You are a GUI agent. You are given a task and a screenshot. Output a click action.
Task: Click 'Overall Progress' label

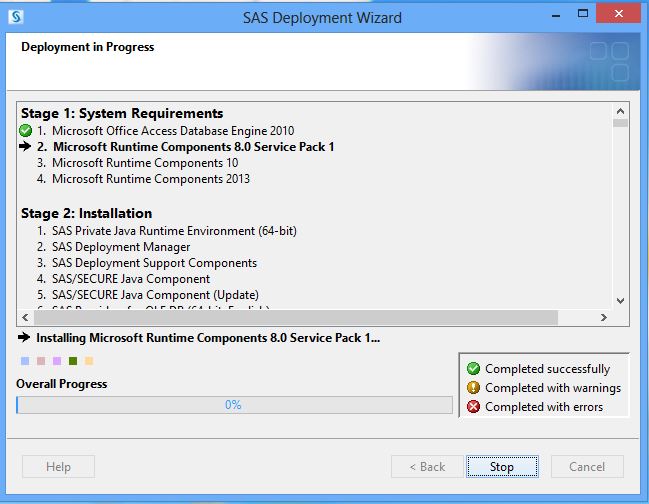(62, 384)
